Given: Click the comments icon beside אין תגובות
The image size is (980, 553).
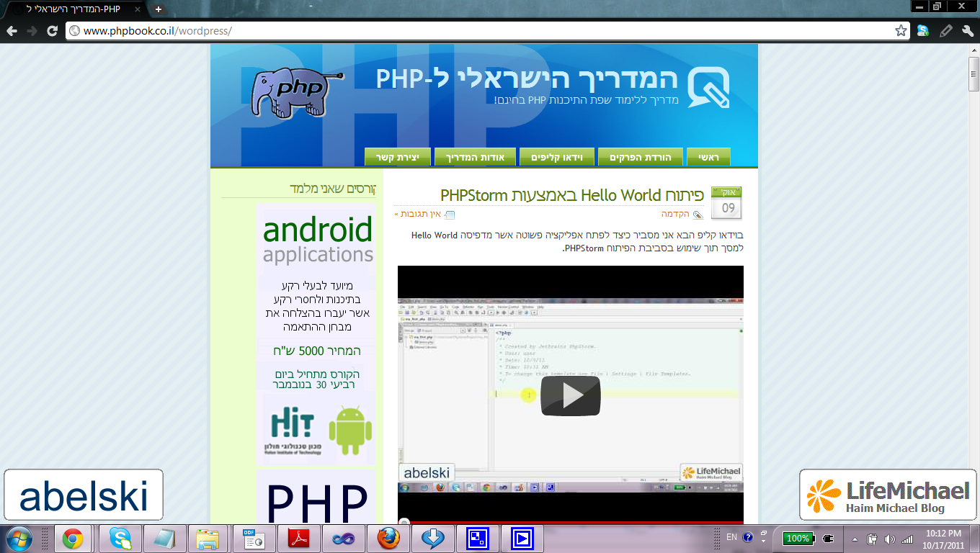Looking at the screenshot, I should click(450, 215).
